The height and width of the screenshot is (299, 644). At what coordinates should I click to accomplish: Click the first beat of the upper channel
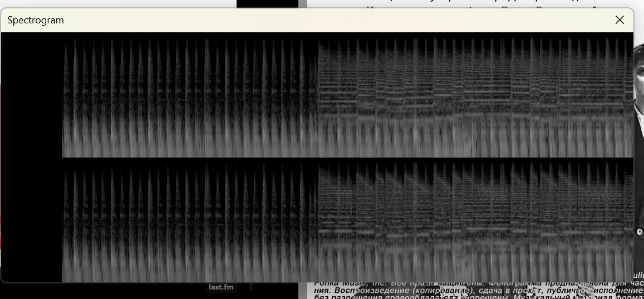(65, 95)
